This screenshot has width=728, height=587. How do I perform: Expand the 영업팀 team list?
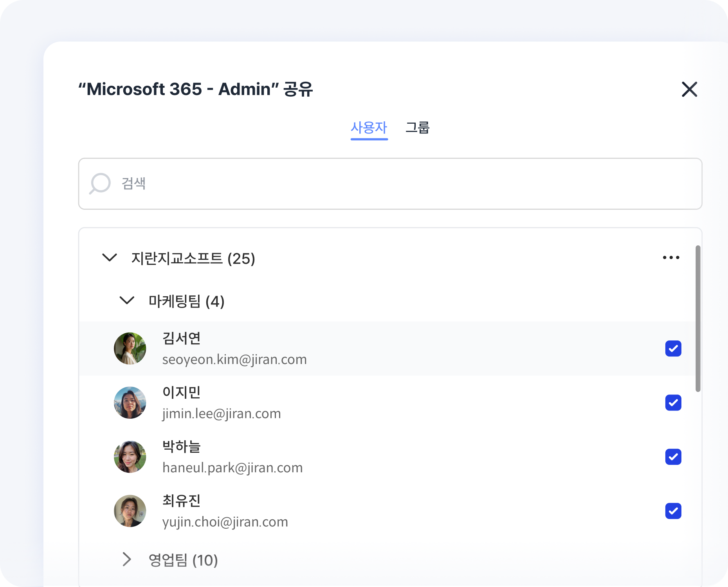127,560
